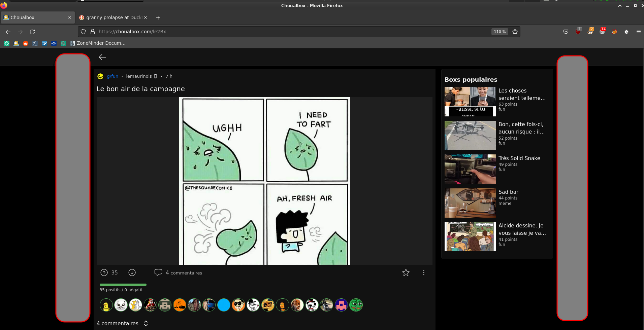Click the green positive votes progress bar

point(123,285)
